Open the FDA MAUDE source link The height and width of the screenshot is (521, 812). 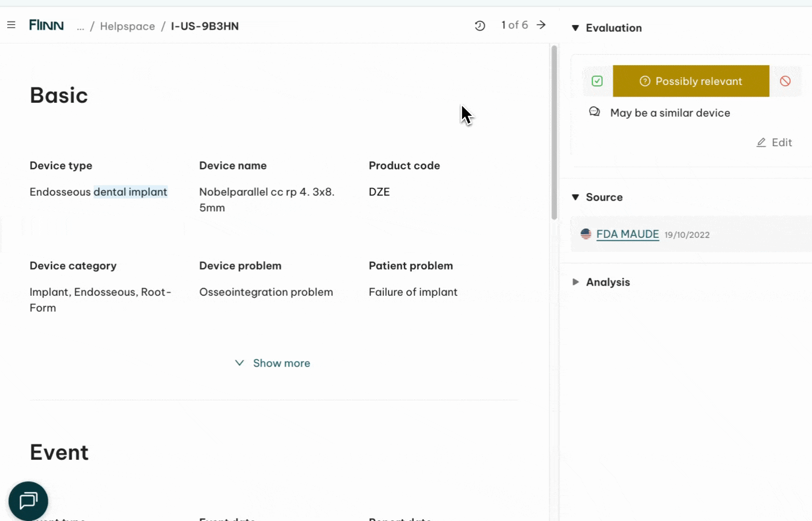[x=628, y=234]
